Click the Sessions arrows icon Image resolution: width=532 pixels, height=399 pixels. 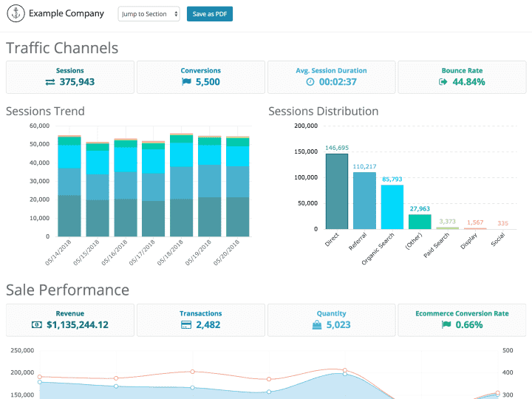point(50,82)
